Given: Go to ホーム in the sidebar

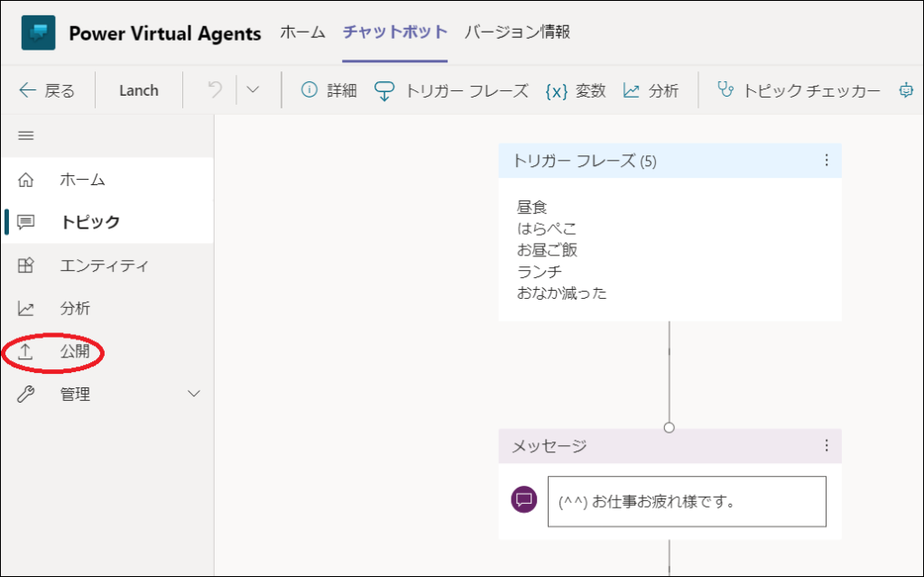Looking at the screenshot, I should click(x=107, y=180).
